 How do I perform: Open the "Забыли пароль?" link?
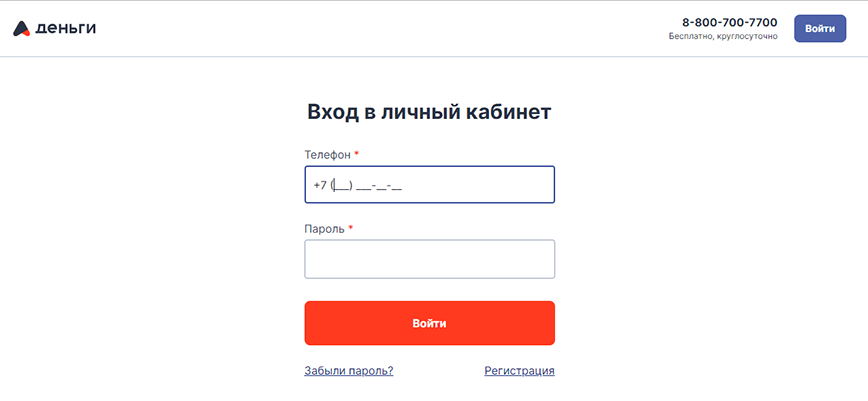(348, 371)
